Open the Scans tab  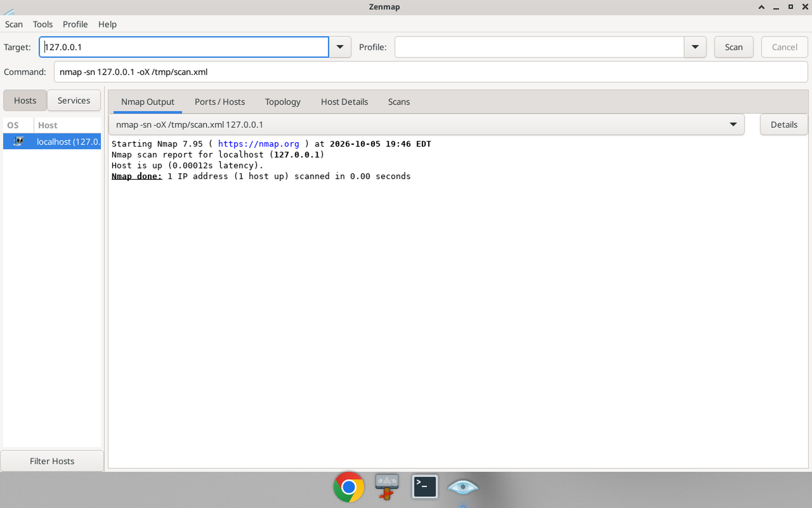tap(399, 102)
